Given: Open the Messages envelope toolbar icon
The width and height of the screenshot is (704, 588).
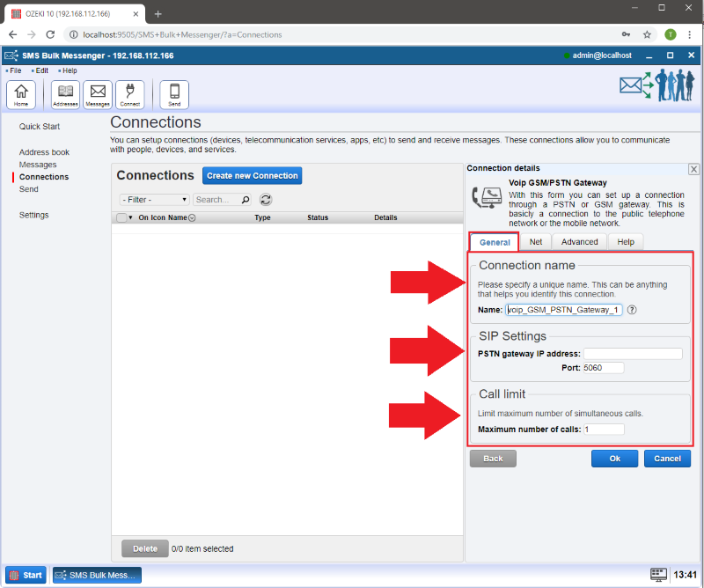Looking at the screenshot, I should coord(98,93).
